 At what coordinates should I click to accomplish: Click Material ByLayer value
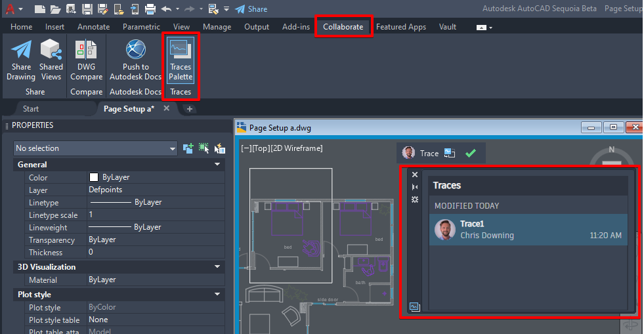(156, 280)
